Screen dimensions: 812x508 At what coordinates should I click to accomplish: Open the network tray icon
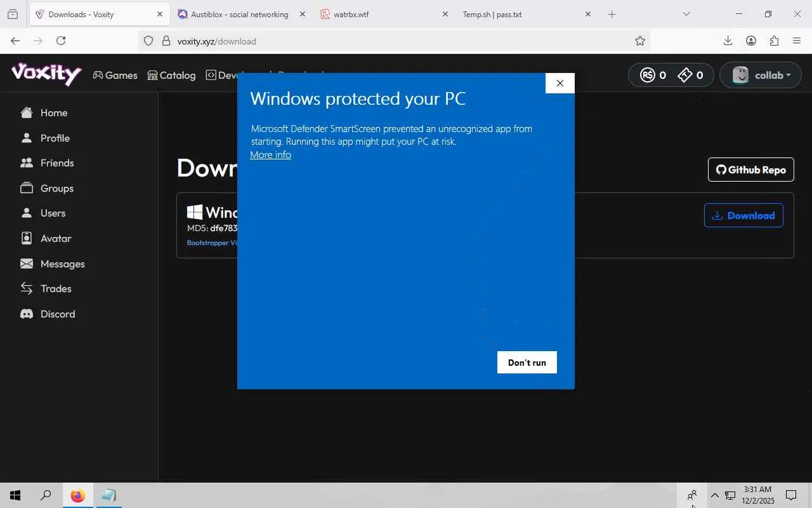pyautogui.click(x=731, y=495)
